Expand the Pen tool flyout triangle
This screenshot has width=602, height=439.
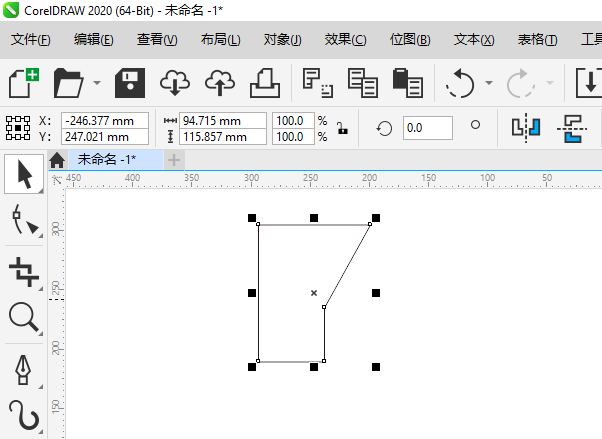41,386
